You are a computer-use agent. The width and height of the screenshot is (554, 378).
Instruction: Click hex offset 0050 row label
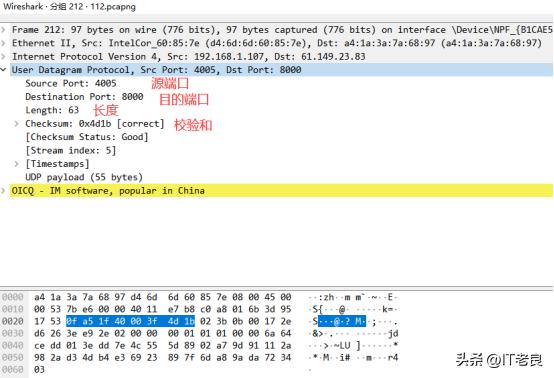coord(13,358)
